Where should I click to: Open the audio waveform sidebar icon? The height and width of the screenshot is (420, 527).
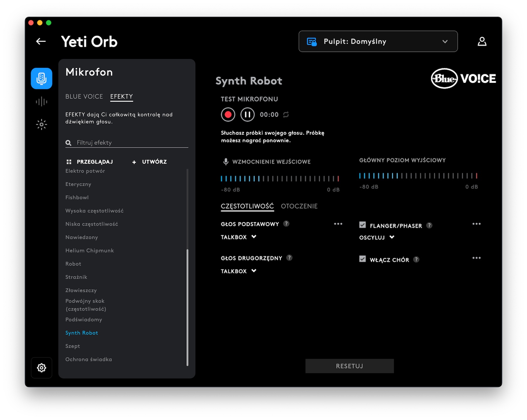click(x=41, y=101)
